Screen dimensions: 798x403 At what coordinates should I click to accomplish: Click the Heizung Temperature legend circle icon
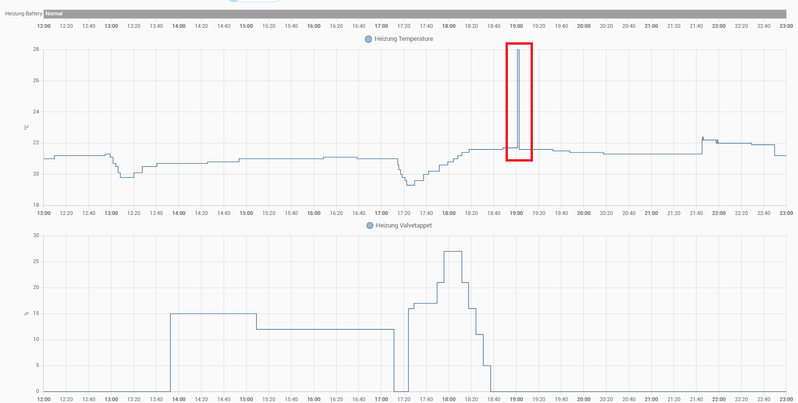tap(368, 39)
